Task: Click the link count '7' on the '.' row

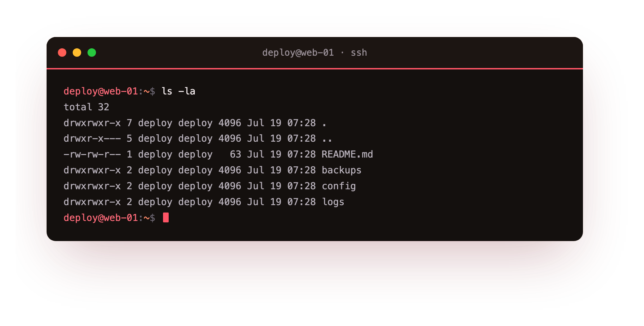Action: coord(130,123)
